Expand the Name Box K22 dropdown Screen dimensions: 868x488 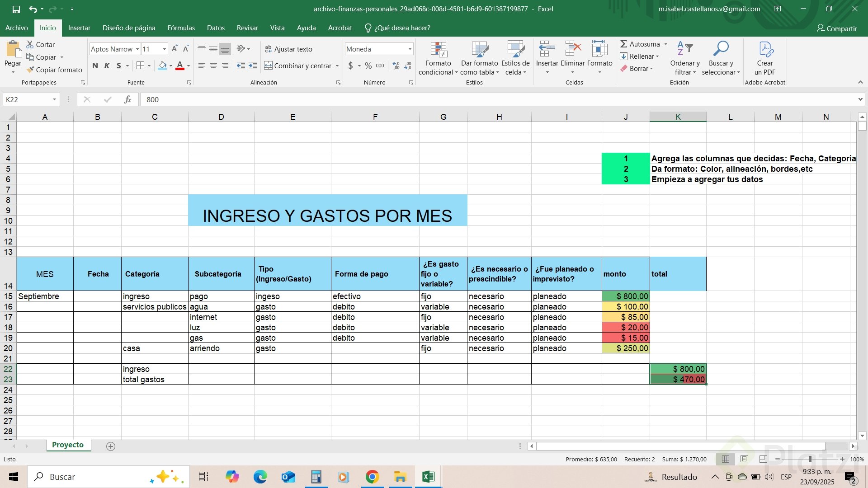tap(54, 99)
